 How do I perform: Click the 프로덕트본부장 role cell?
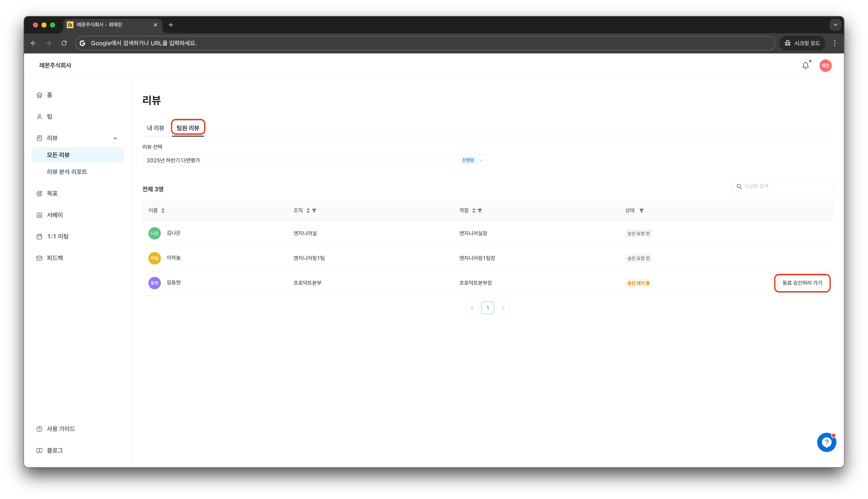(x=475, y=283)
